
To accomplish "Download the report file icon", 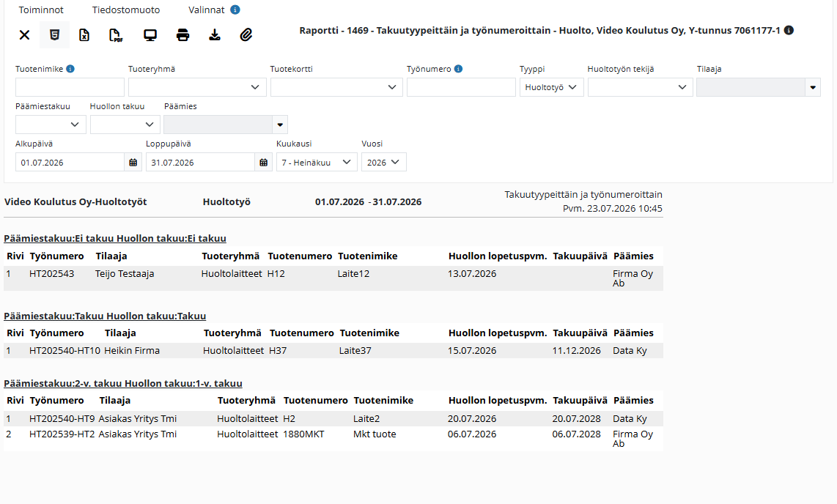I will pos(215,35).
